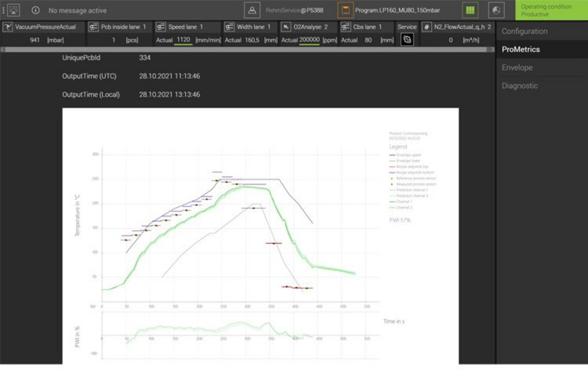Click the screen overview icon at top left
This screenshot has height=370, width=588.
coord(14,10)
